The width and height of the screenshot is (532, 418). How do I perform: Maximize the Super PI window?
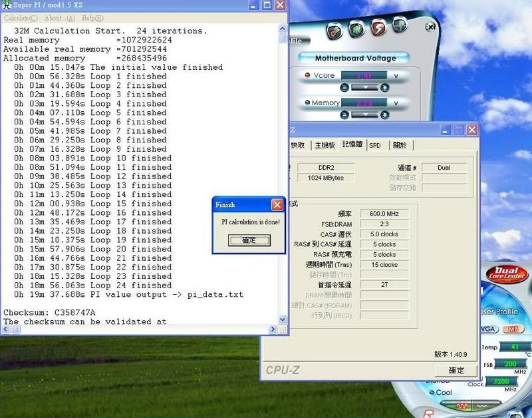[267, 5]
